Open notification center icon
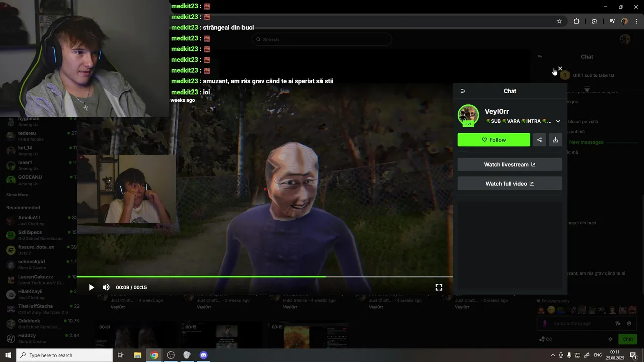The width and height of the screenshot is (644, 362). pyautogui.click(x=633, y=355)
